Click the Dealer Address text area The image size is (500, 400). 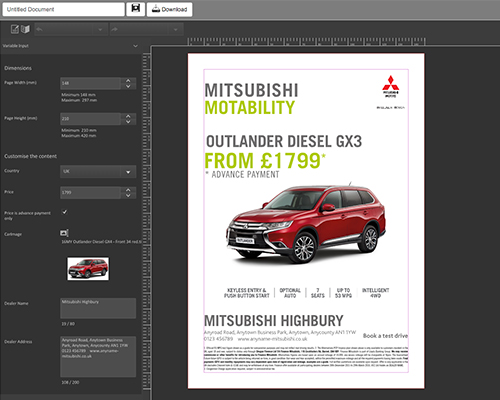point(98,356)
